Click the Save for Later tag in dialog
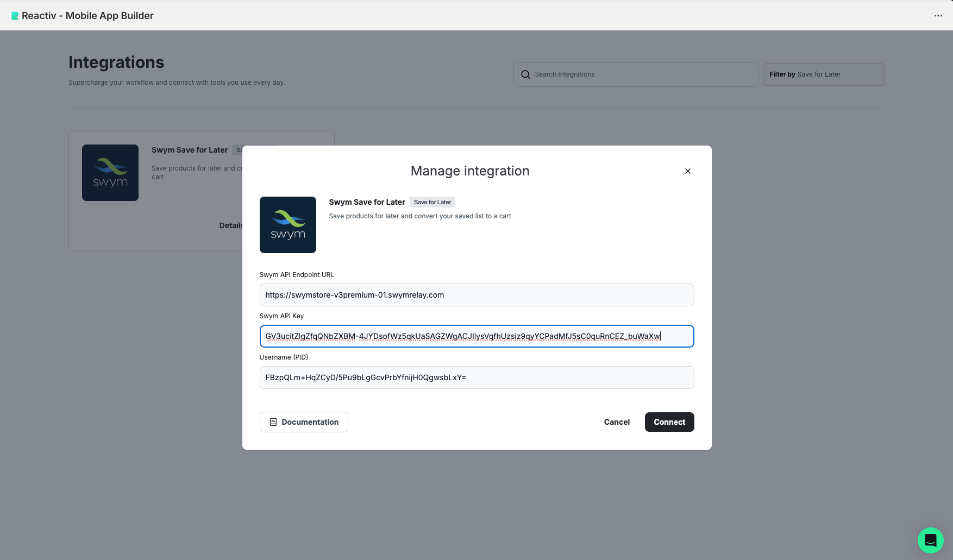 click(432, 202)
